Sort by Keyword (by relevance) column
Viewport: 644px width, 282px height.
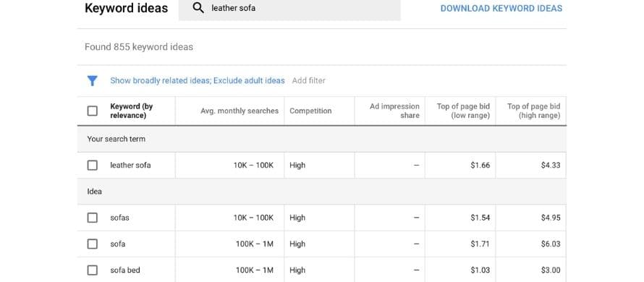(132, 111)
